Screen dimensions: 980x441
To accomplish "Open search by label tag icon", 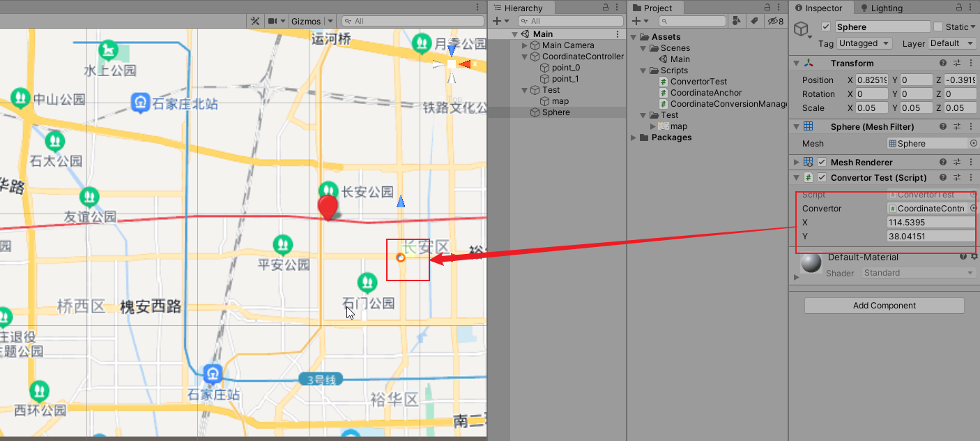I will tap(753, 22).
